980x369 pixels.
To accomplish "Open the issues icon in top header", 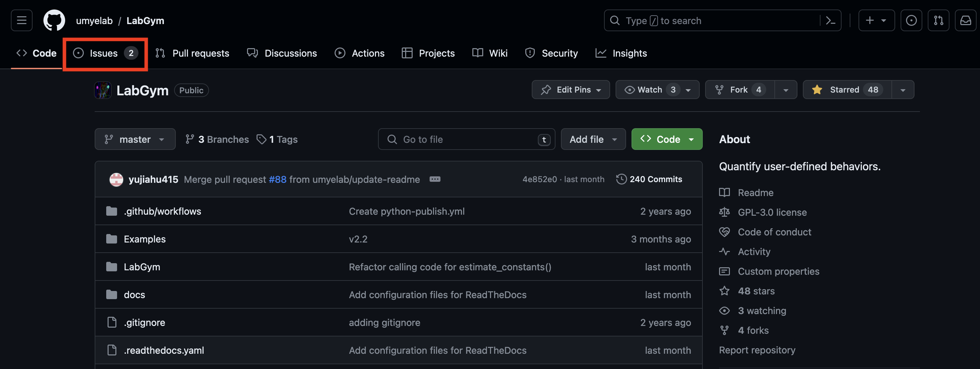I will (x=911, y=21).
